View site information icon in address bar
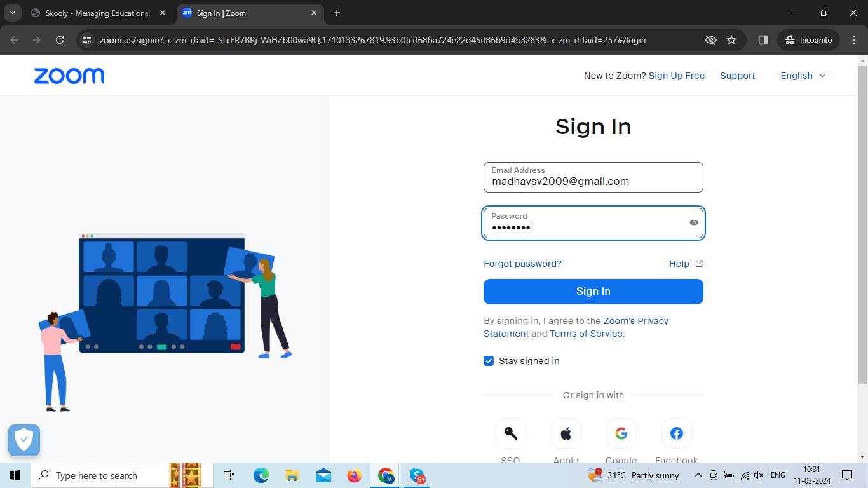The width and height of the screenshot is (868, 488). point(88,40)
